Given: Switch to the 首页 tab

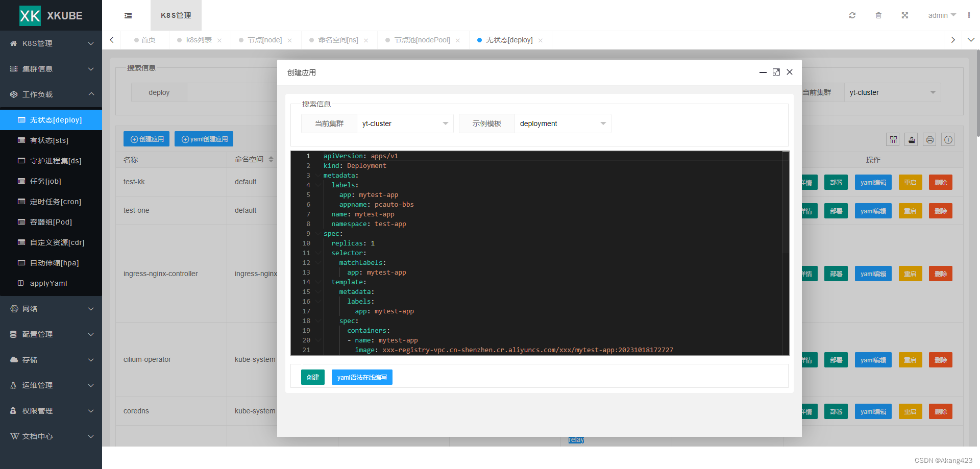Looking at the screenshot, I should click(x=145, y=40).
